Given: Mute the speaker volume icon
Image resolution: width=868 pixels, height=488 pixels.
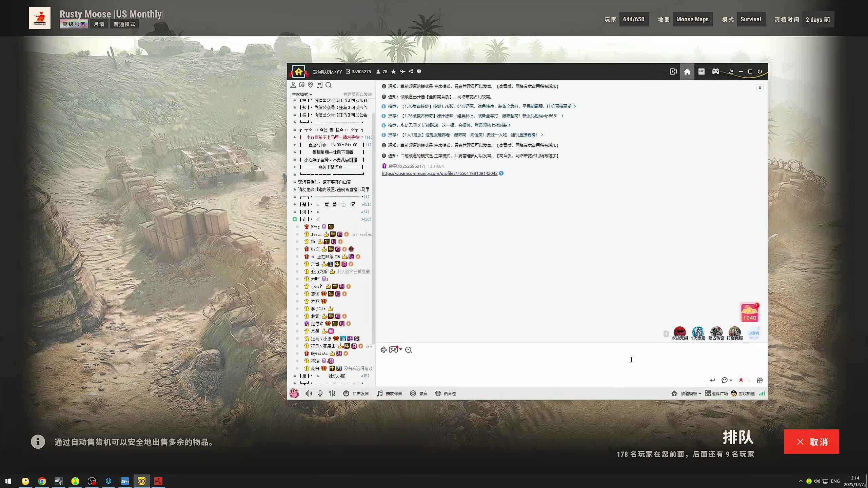Looking at the screenshot, I should click(x=308, y=393).
